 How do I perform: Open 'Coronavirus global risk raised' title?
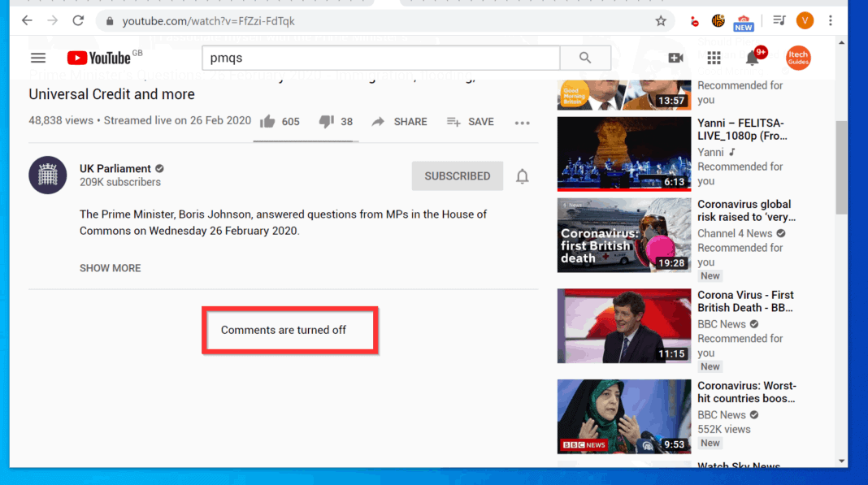point(746,210)
